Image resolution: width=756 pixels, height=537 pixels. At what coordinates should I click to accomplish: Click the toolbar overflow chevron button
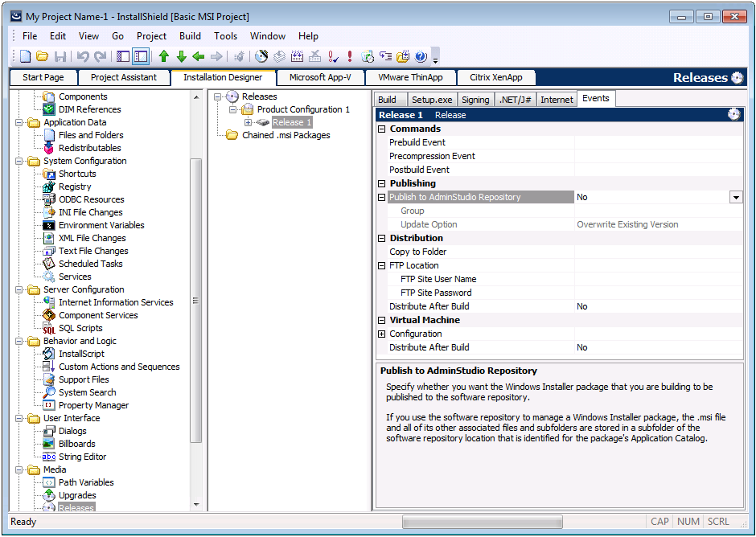pyautogui.click(x=436, y=56)
